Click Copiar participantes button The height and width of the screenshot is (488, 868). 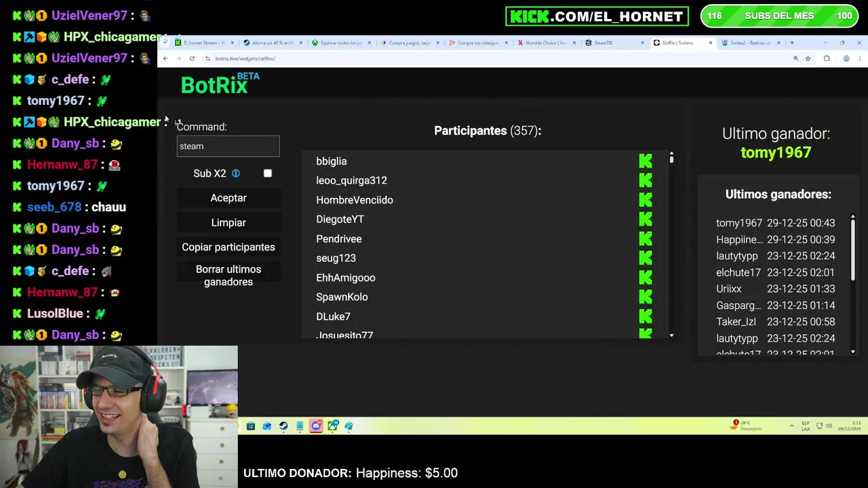coord(229,247)
